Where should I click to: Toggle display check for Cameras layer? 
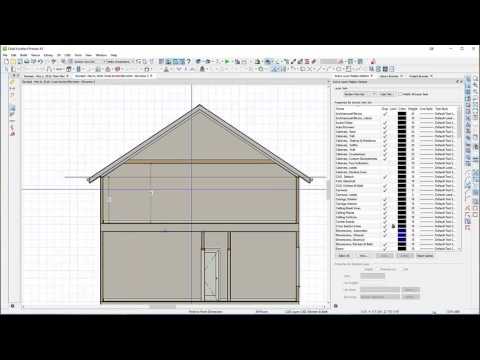[x=385, y=190]
